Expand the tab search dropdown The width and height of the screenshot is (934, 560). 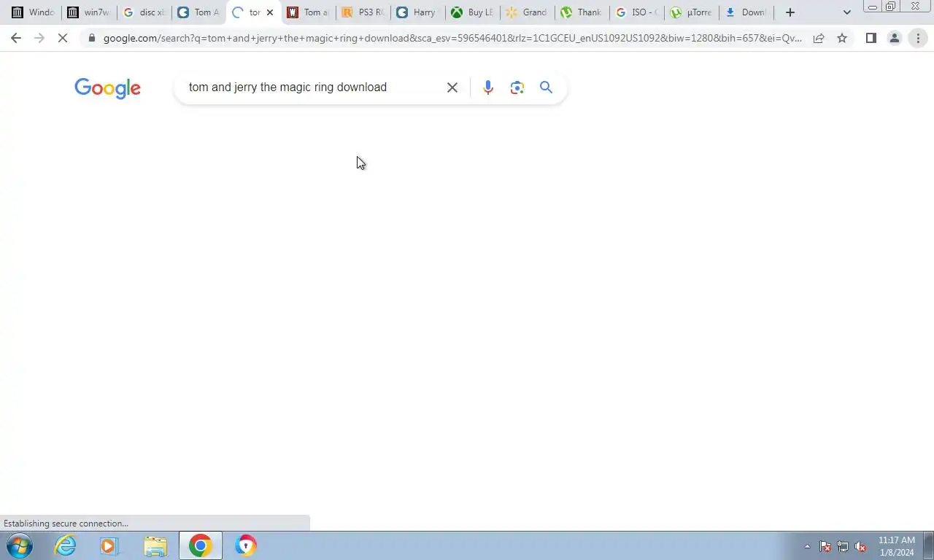(x=846, y=12)
